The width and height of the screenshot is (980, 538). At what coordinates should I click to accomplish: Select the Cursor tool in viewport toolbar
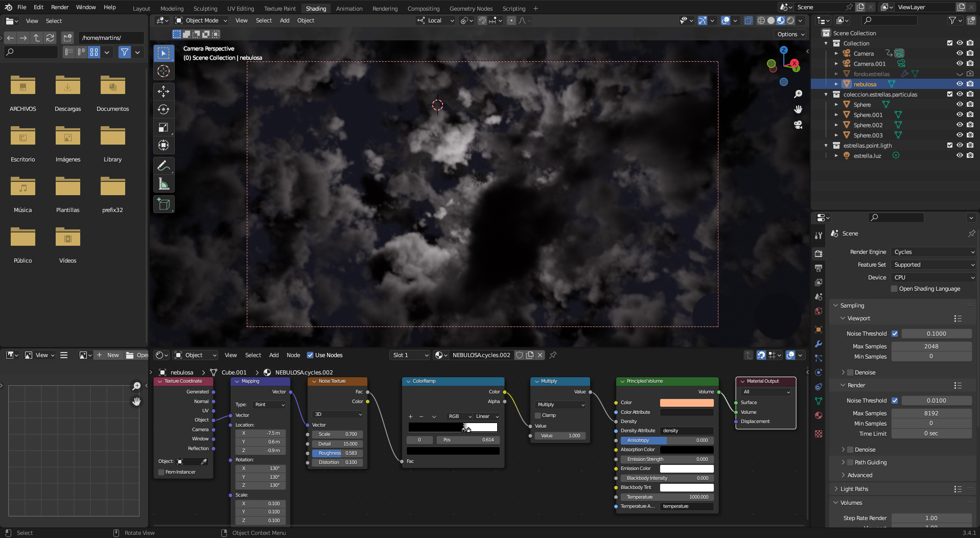click(164, 72)
